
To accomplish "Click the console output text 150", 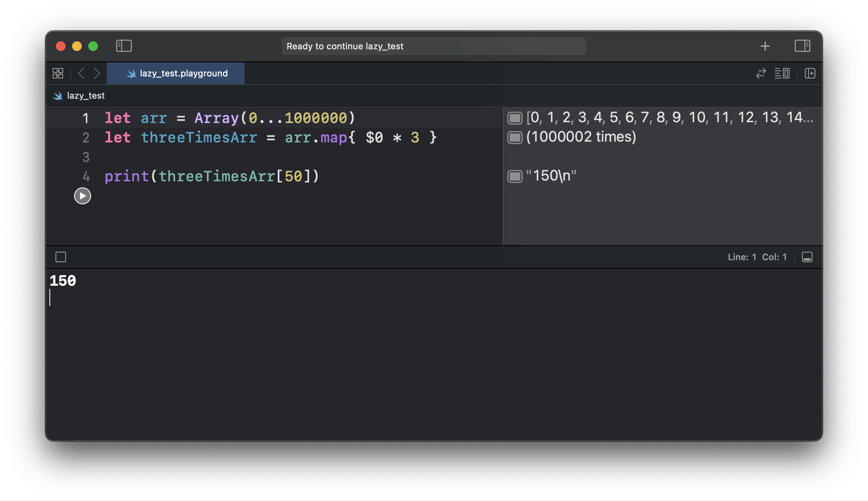I will pos(63,281).
